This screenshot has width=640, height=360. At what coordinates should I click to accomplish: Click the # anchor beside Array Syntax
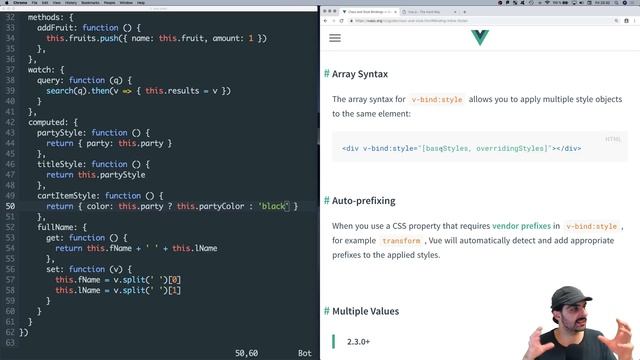tap(327, 73)
